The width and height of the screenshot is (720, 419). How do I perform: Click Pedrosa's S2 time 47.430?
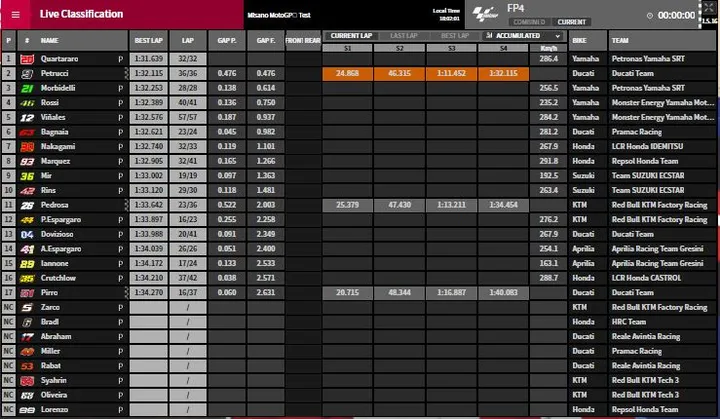[399, 205]
